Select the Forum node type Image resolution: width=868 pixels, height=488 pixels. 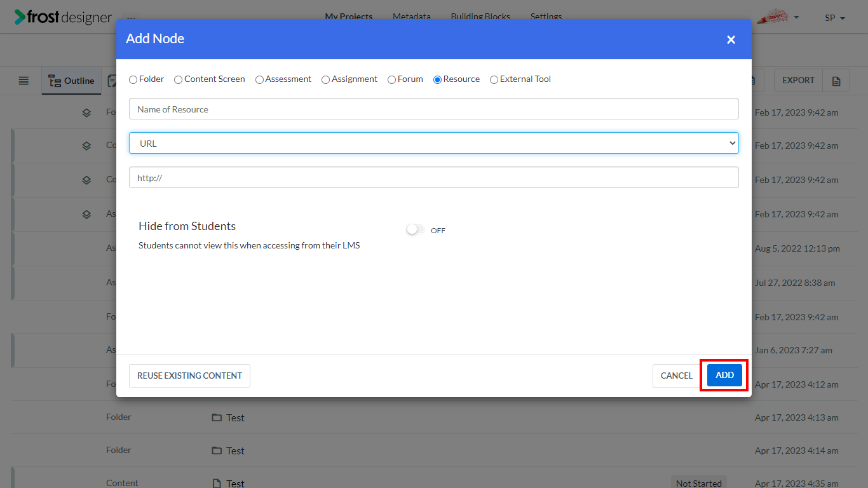click(391, 79)
